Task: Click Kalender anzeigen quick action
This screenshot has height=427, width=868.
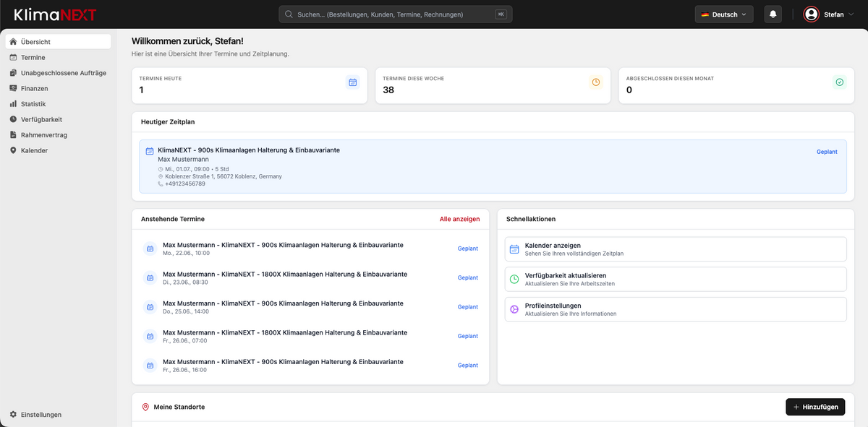Action: pyautogui.click(x=676, y=249)
